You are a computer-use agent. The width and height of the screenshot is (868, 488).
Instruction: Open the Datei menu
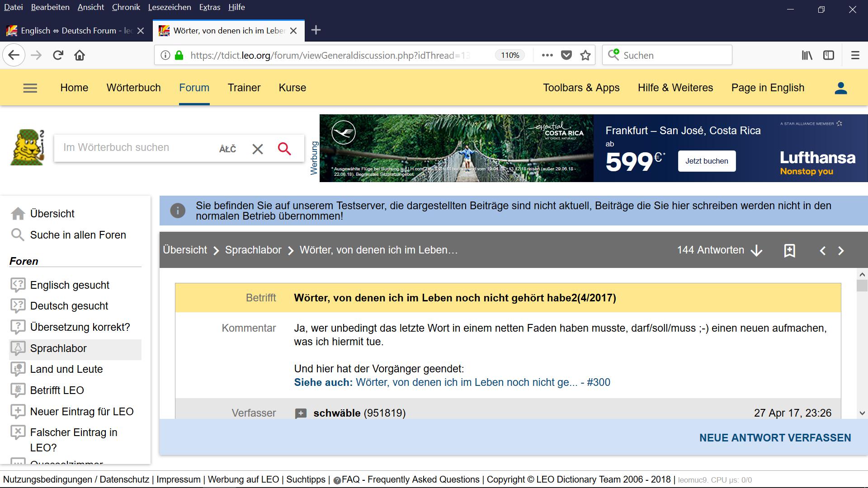pyautogui.click(x=13, y=7)
